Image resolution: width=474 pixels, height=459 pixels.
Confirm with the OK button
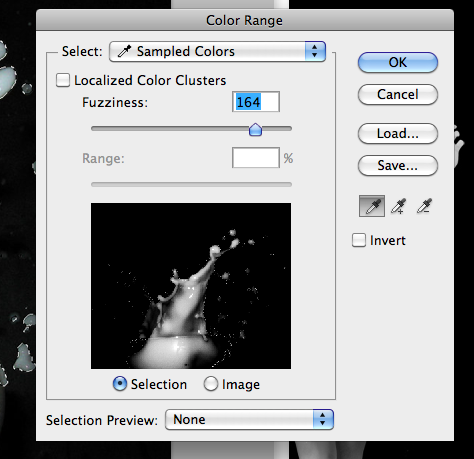tap(398, 62)
